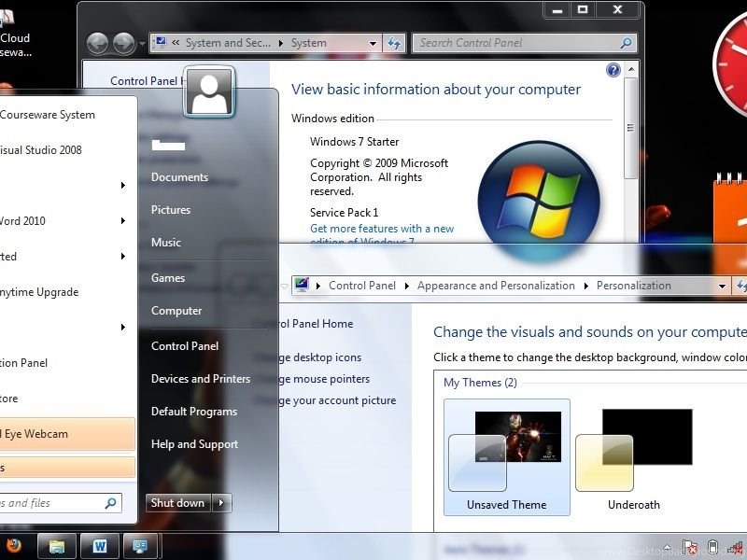Screen dimensions: 747x560
Task: Click the Change mouse pointers link
Action: (324, 379)
